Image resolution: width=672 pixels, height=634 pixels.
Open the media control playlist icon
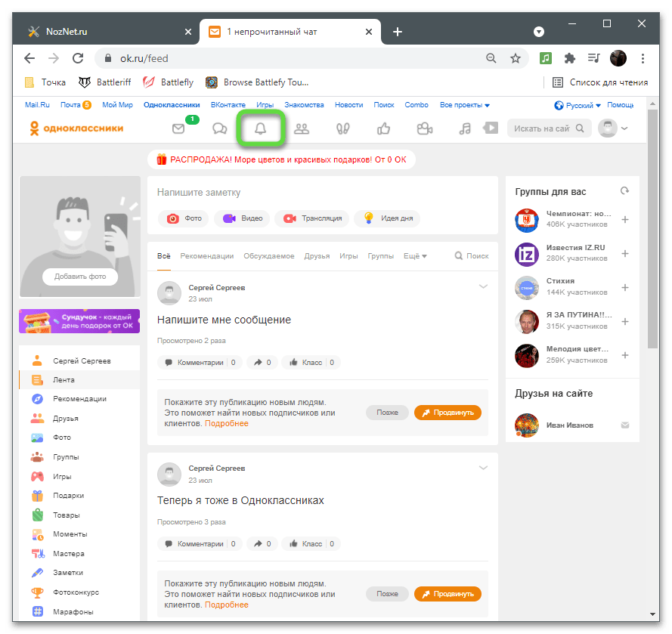[593, 58]
